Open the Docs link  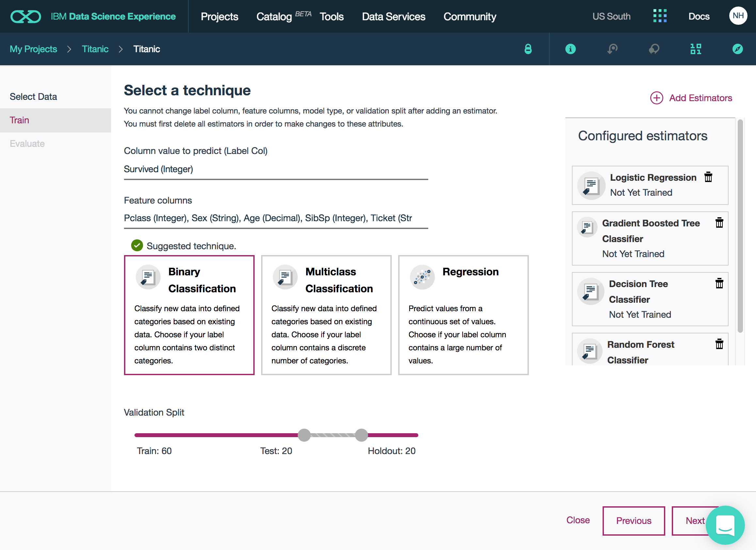[699, 16]
